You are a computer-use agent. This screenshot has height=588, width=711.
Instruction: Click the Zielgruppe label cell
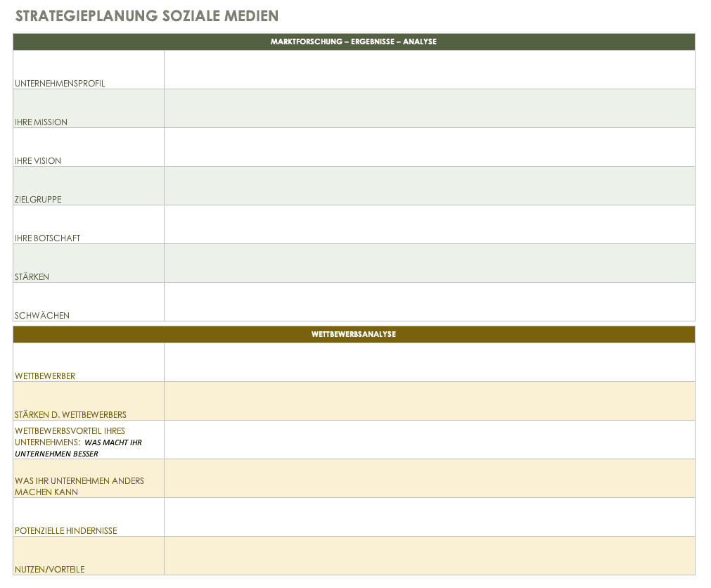tap(89, 186)
